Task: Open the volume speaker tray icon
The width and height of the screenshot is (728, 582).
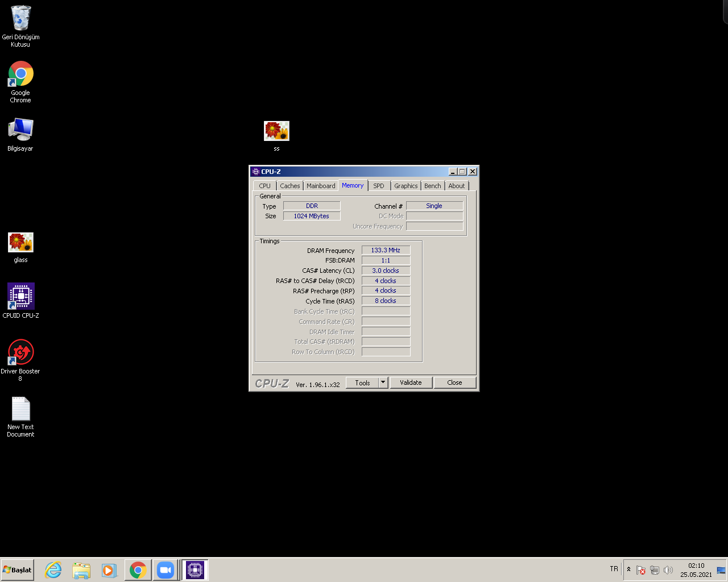Action: (668, 570)
